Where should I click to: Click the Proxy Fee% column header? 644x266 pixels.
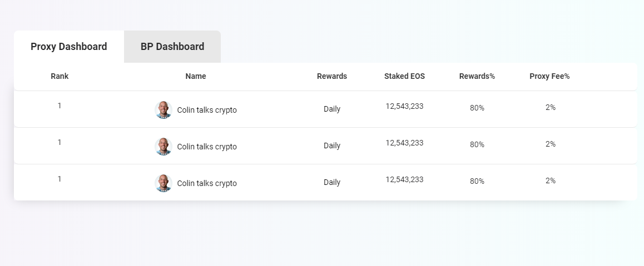[x=549, y=77]
